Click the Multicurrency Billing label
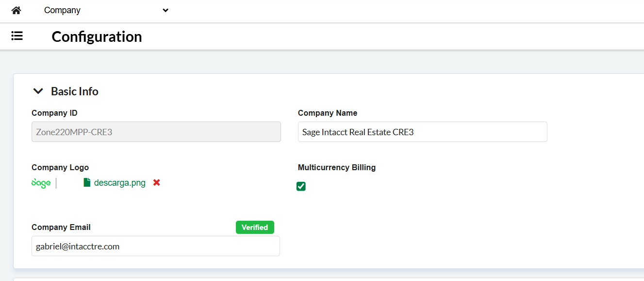This screenshot has height=281, width=644. point(337,167)
